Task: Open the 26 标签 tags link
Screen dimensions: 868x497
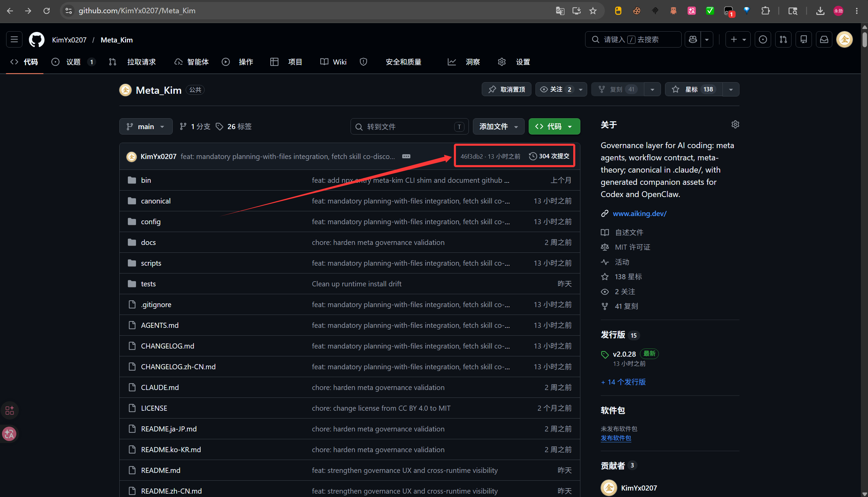Action: [x=234, y=127]
